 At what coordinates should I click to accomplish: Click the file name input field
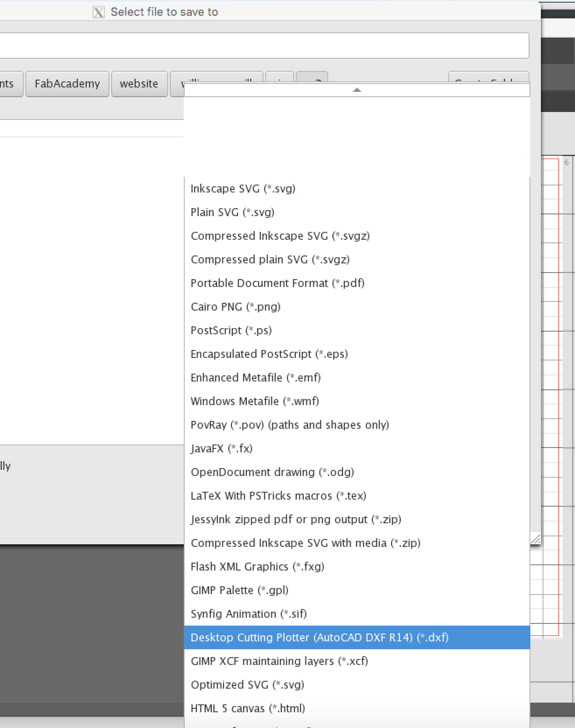pyautogui.click(x=264, y=45)
